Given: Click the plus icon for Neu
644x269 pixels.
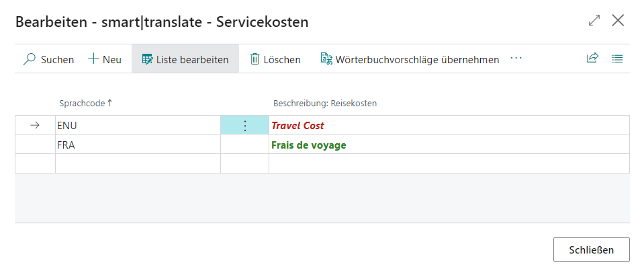Looking at the screenshot, I should coord(93,59).
